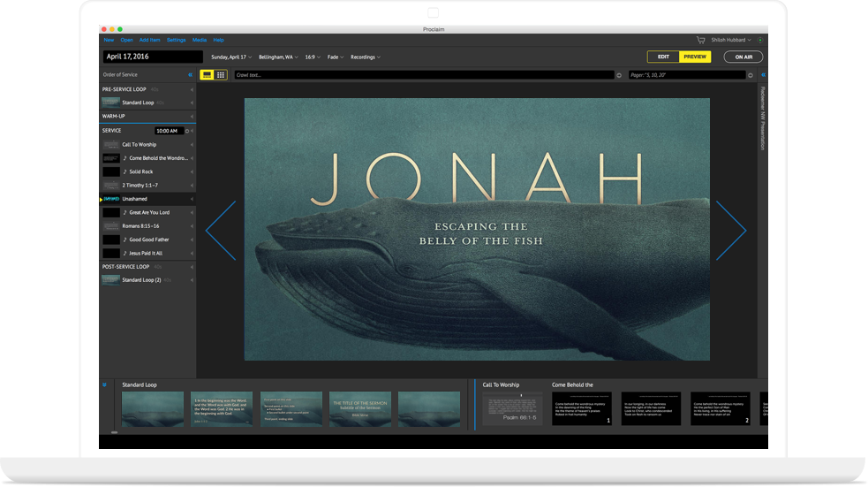Open the Media menu
This screenshot has width=868, height=487.
[x=200, y=40]
